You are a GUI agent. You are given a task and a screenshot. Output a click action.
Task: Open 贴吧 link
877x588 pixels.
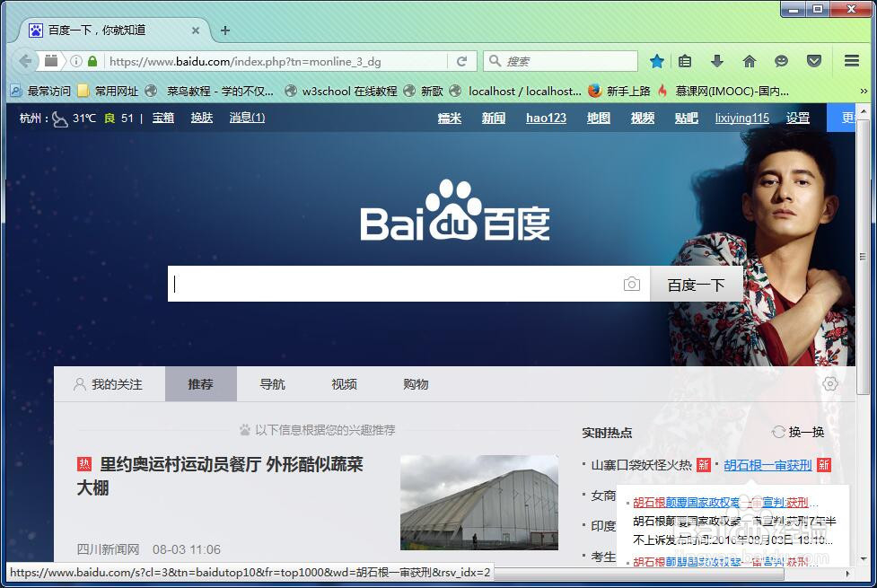coord(687,118)
